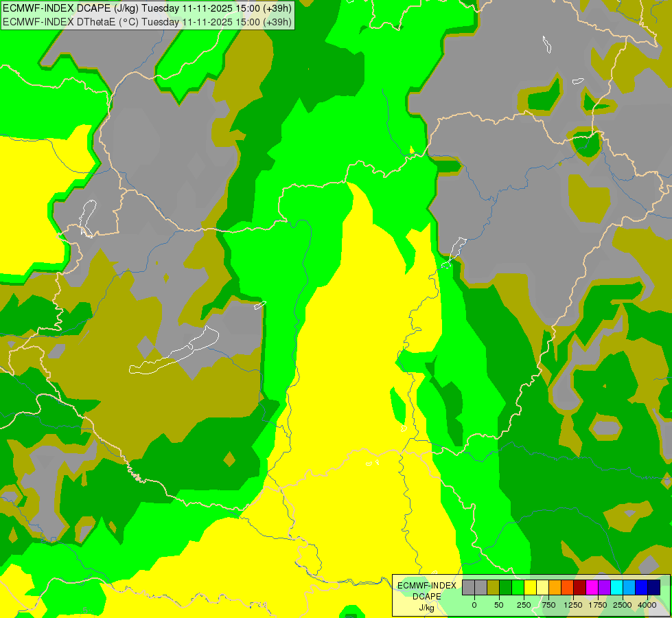The image size is (672, 618).
Task: Click the J/kg unit label in legend
Action: pyautogui.click(x=426, y=608)
